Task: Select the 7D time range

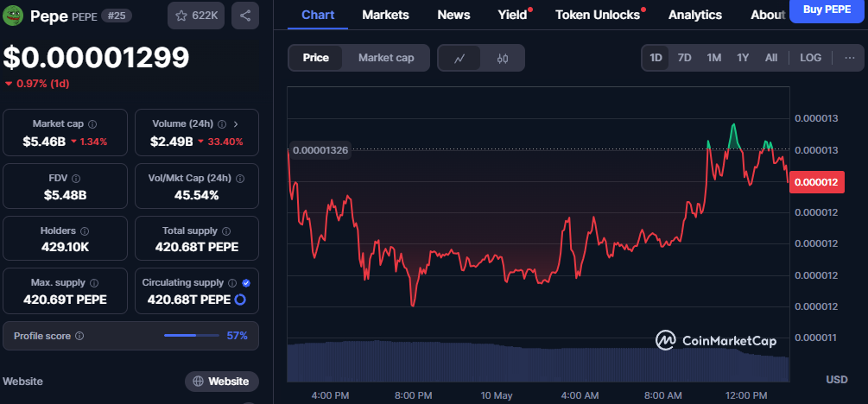Action: click(x=685, y=58)
